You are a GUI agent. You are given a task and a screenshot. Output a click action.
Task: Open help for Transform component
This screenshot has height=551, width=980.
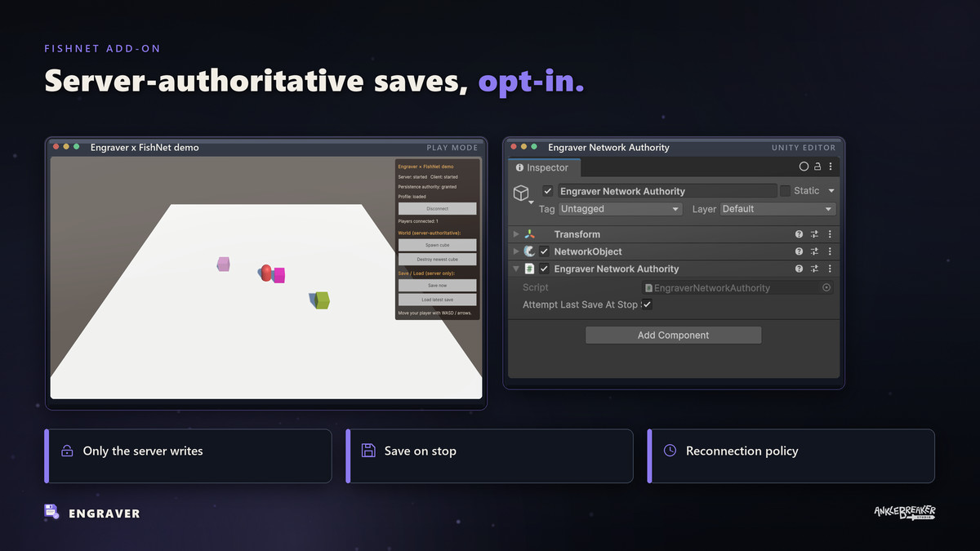click(800, 234)
